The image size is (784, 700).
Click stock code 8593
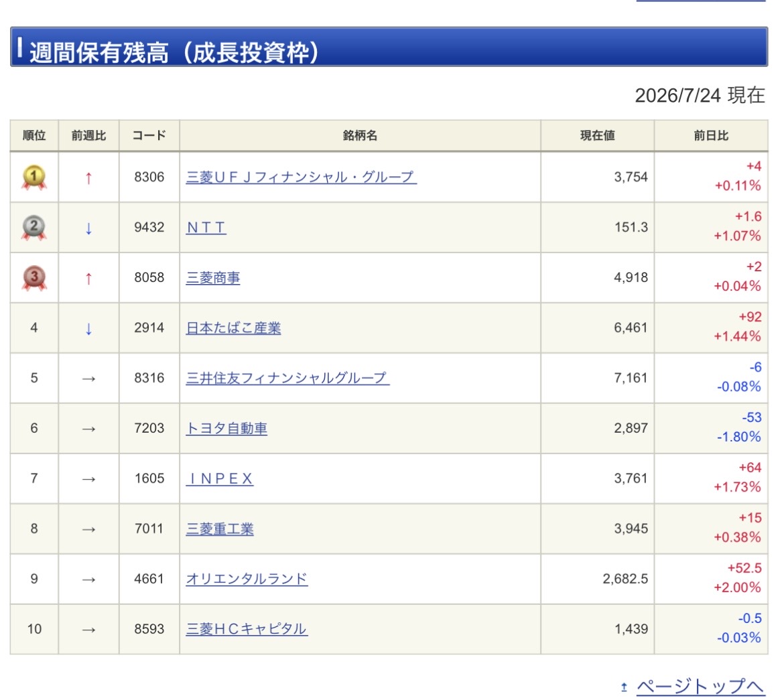coord(149,629)
